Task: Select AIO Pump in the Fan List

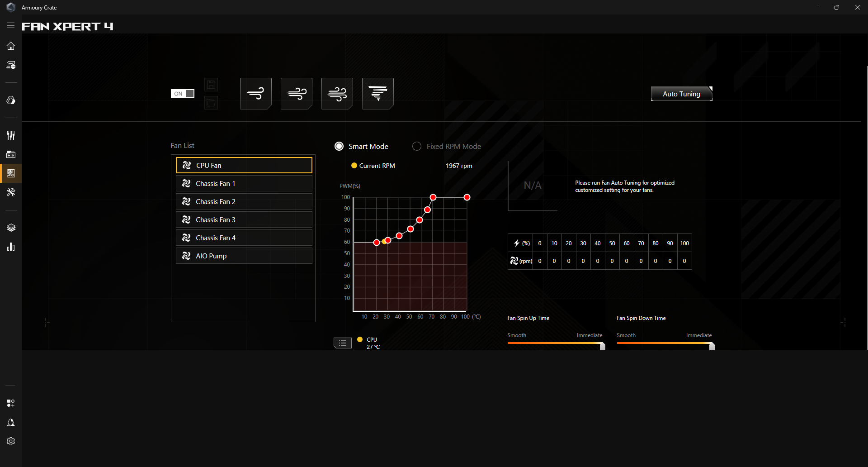Action: pyautogui.click(x=244, y=256)
